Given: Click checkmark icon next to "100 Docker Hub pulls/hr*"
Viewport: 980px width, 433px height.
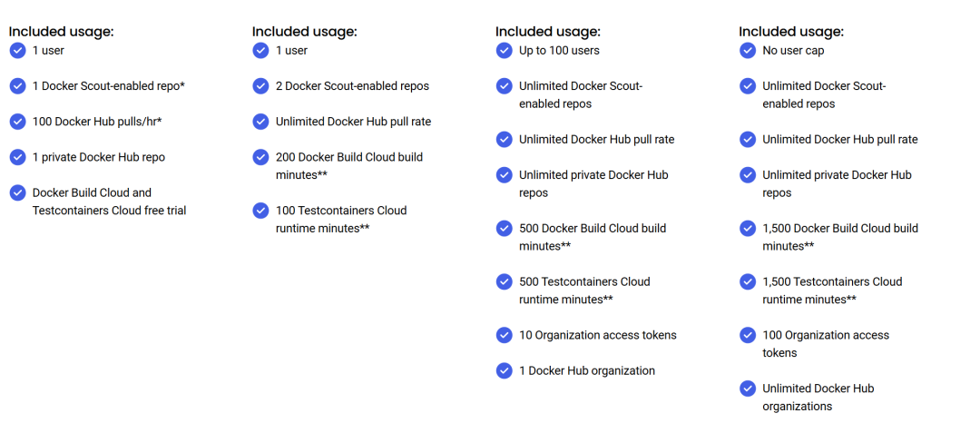Looking at the screenshot, I should 17,122.
